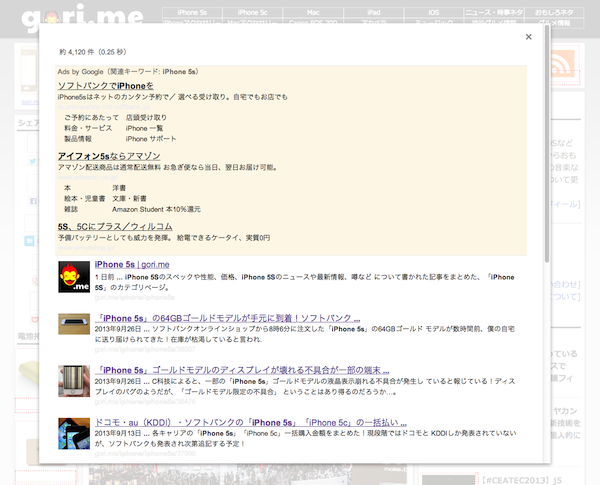The width and height of the screenshot is (600, 485).
Task: Click the Hatena bookmark icon in sidebar
Action: coord(29,241)
